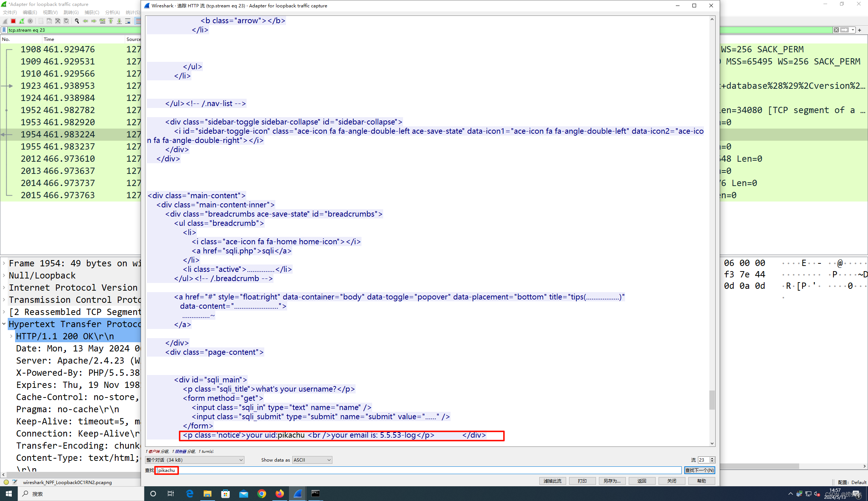Open the Show data as ASCII dropdown

(312, 460)
